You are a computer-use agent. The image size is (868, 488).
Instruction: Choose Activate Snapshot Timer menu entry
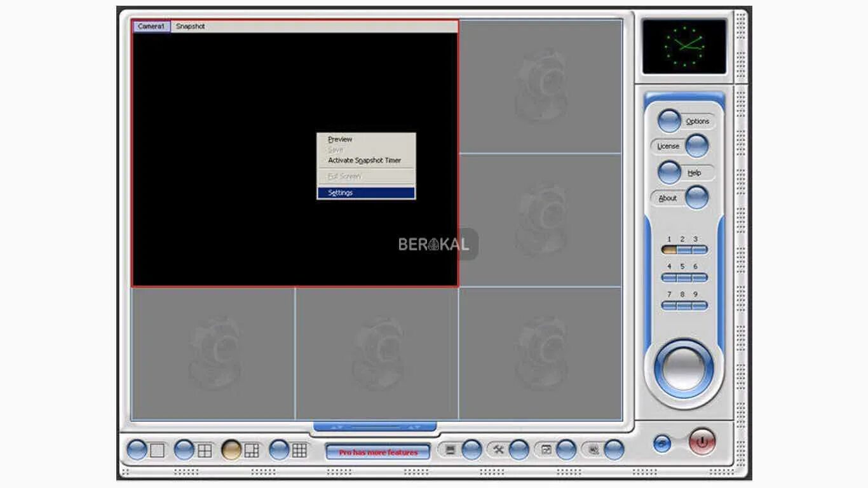point(366,161)
